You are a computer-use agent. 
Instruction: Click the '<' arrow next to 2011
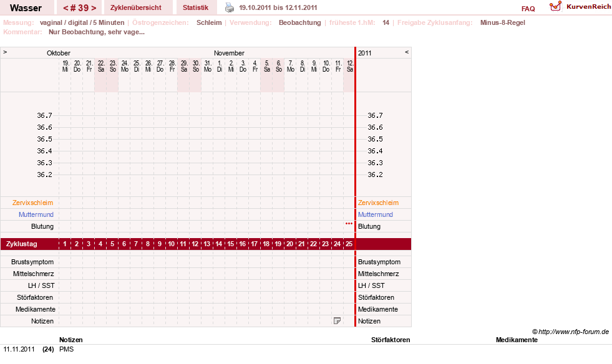click(x=407, y=52)
